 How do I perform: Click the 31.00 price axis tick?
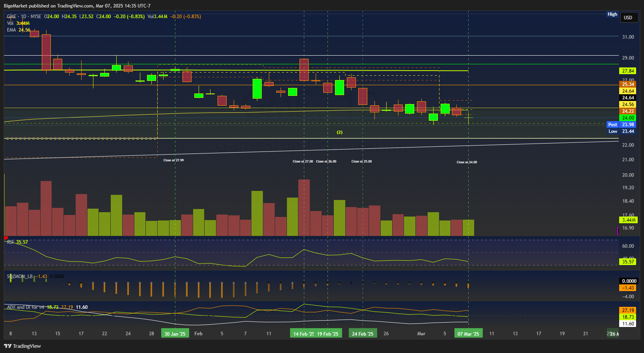click(x=628, y=37)
